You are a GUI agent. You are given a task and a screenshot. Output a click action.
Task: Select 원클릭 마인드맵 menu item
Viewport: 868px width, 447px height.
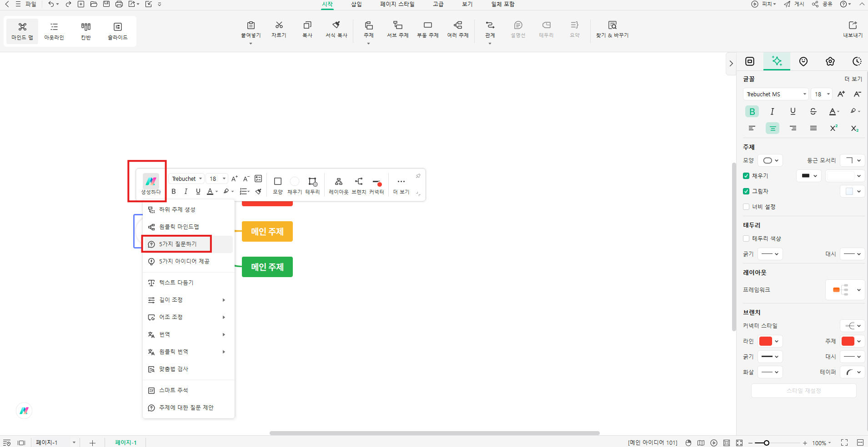[188, 227]
